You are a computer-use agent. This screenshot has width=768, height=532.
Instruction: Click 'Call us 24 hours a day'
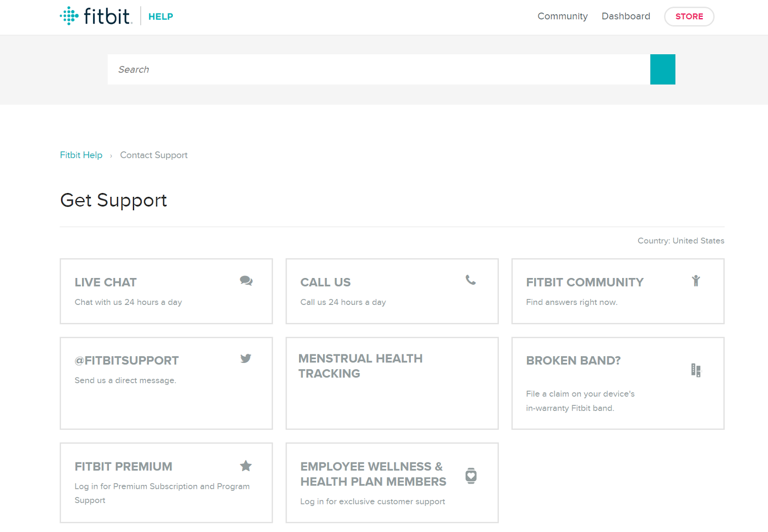pos(343,302)
